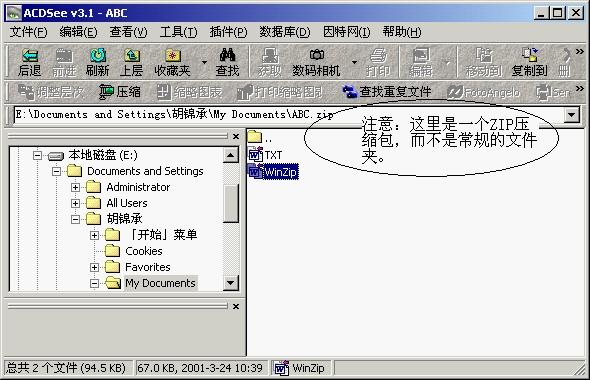Collapse the 本地磁盘 (E:) tree node

point(37,155)
